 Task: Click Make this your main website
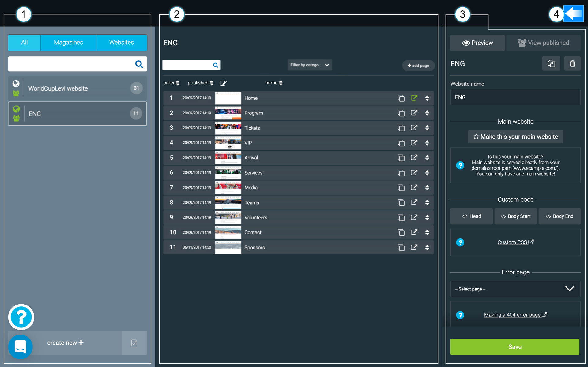(515, 137)
